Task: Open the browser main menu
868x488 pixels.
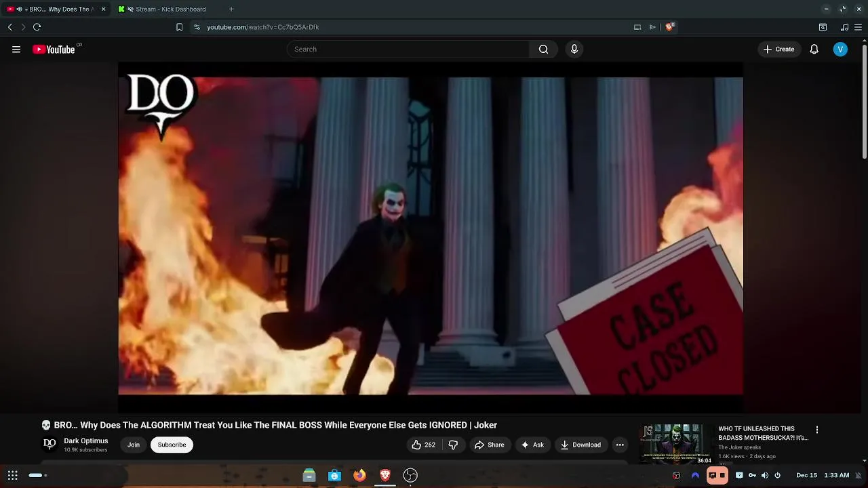Action: click(859, 27)
